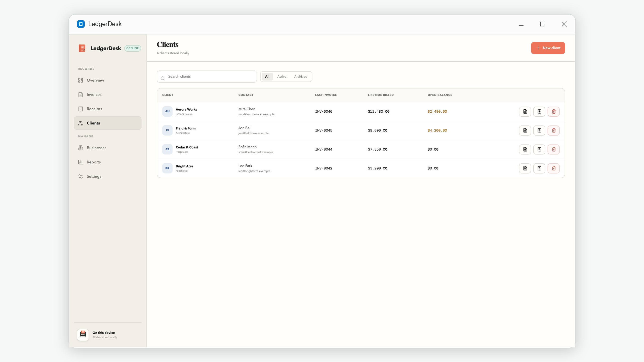This screenshot has width=644, height=362.
Task: Click leo@brightacre.example email
Action: click(x=254, y=171)
